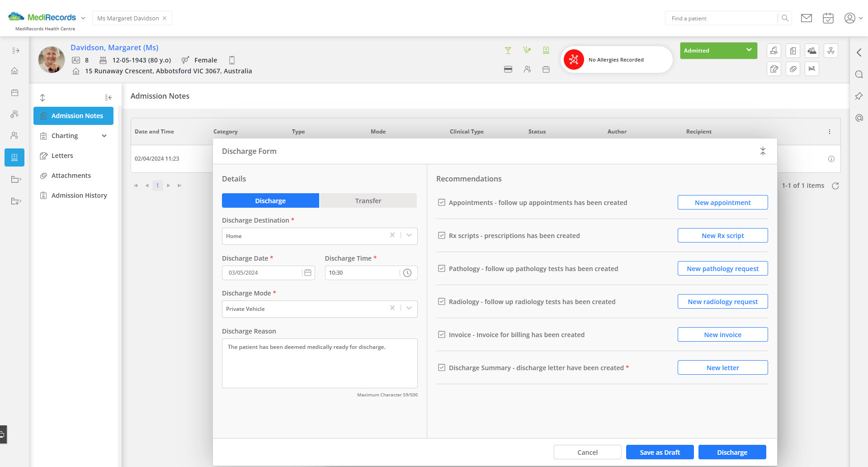
Task: Click the Save as Draft button
Action: pos(660,452)
